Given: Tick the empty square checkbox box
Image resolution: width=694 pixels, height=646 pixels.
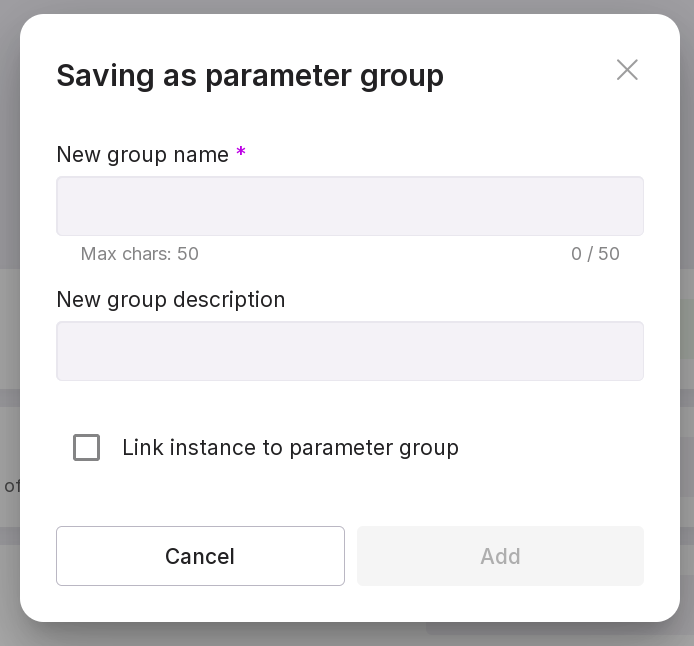Looking at the screenshot, I should 87,447.
